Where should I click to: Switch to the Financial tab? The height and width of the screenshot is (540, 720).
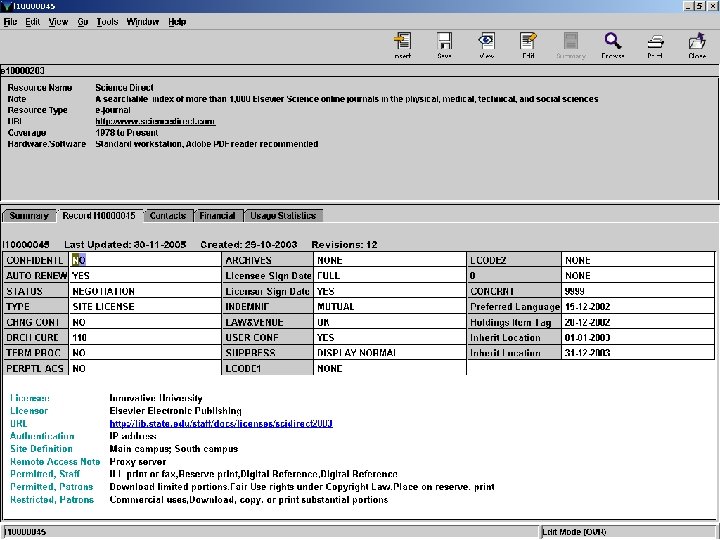point(217,215)
